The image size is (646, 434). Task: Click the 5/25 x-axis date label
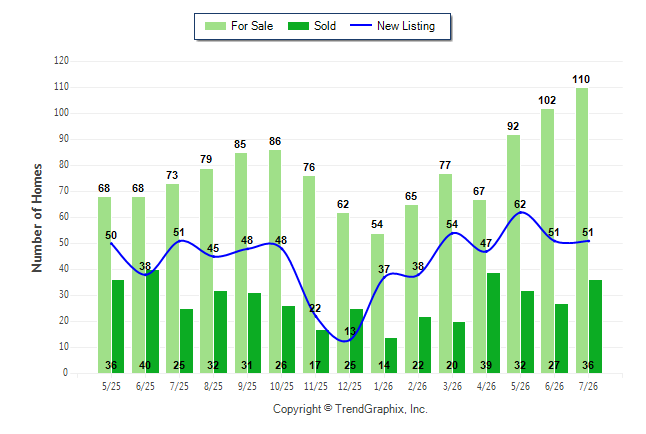pyautogui.click(x=111, y=386)
